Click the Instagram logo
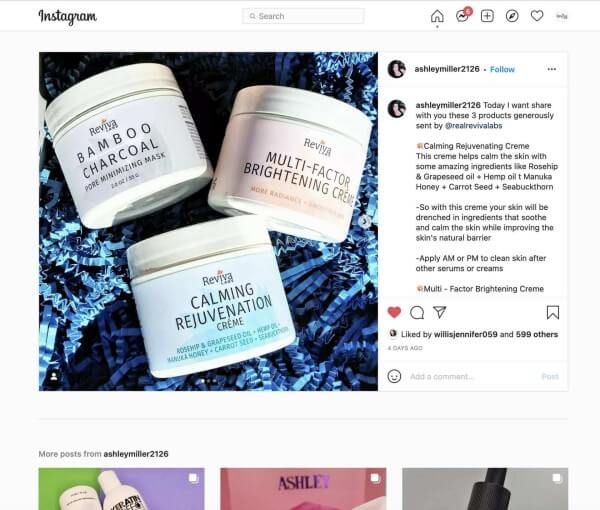The height and width of the screenshot is (510, 600). tap(68, 16)
